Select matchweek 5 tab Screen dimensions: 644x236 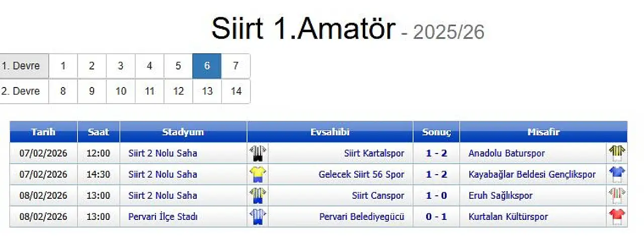pyautogui.click(x=178, y=66)
